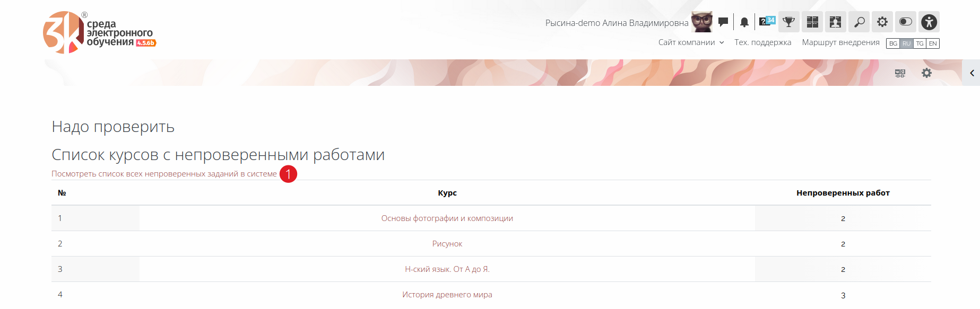This screenshot has width=980, height=309.
Task: Click page settings gear on banner
Action: (x=926, y=73)
